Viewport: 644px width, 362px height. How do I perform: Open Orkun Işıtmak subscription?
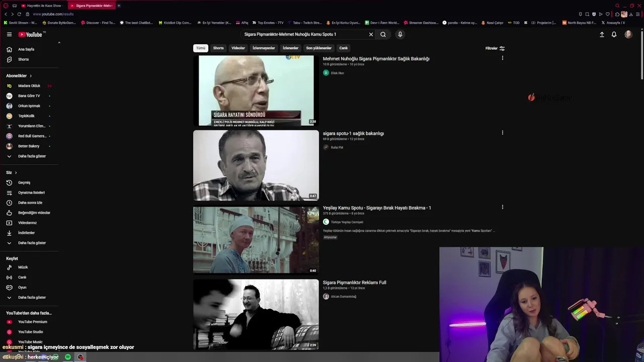tap(29, 106)
